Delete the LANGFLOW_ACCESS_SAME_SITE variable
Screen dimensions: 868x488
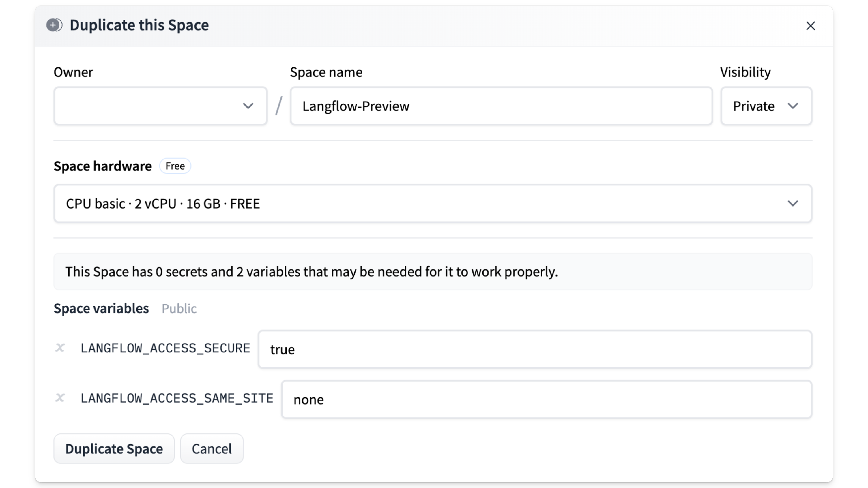(60, 398)
